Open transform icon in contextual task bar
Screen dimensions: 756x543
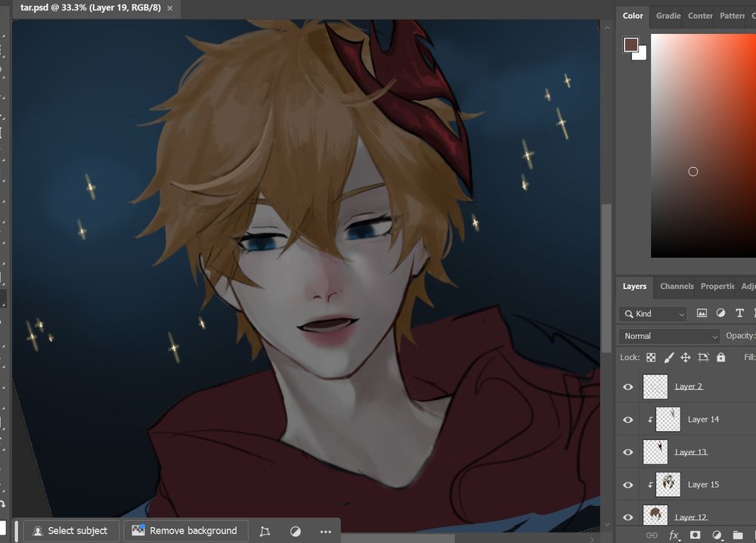click(x=265, y=531)
